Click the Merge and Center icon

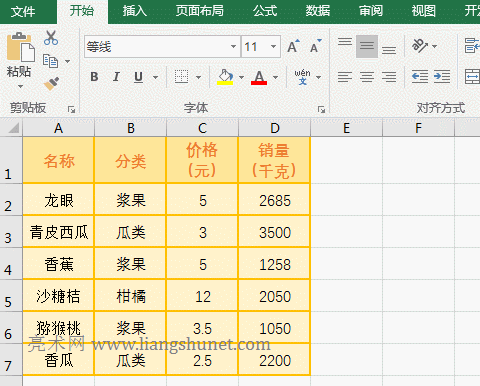tap(472, 77)
